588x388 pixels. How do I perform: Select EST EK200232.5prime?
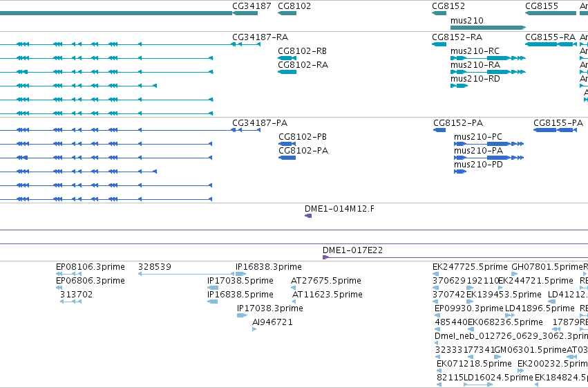pos(553,364)
